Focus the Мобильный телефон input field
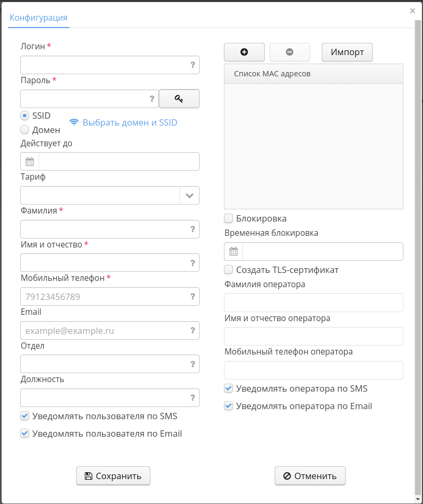This screenshot has width=423, height=504. point(103,297)
